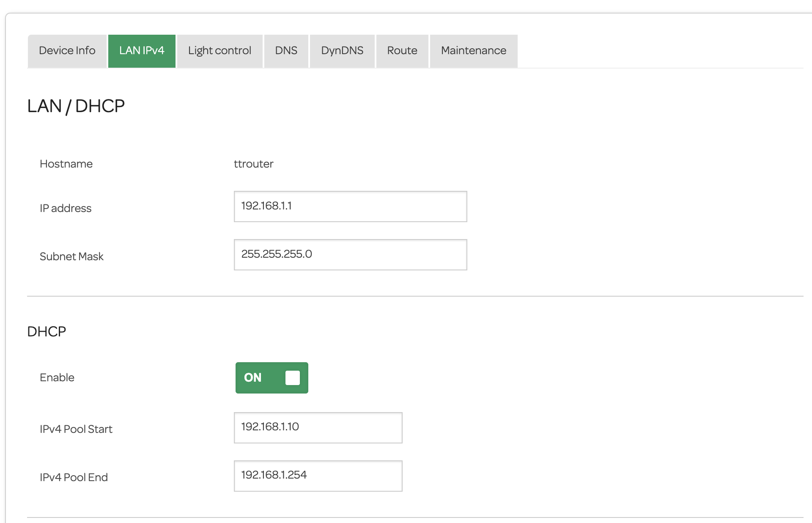812x523 pixels.
Task: Click the LAN / DHCP heading
Action: [76, 106]
